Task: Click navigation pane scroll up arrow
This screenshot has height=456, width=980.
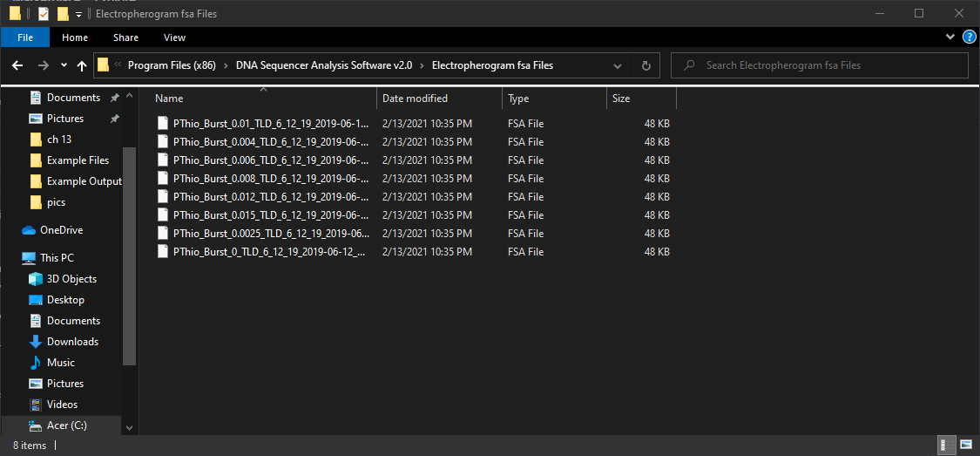Action: coord(130,96)
